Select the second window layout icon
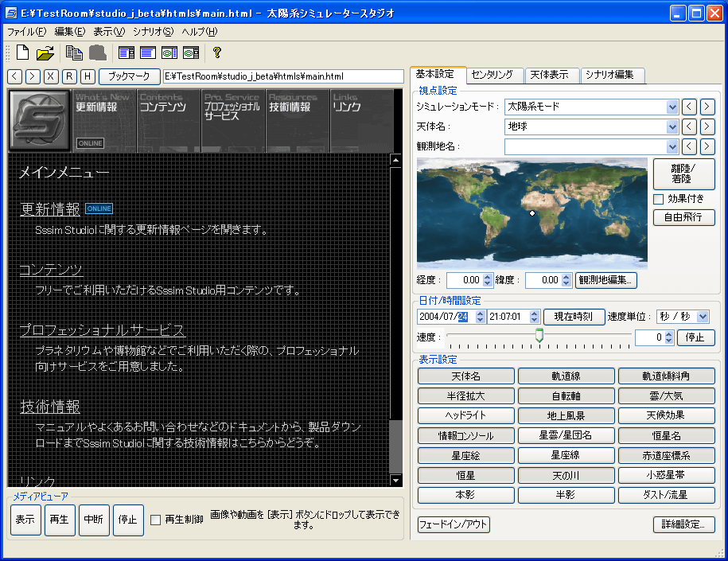 (x=148, y=53)
